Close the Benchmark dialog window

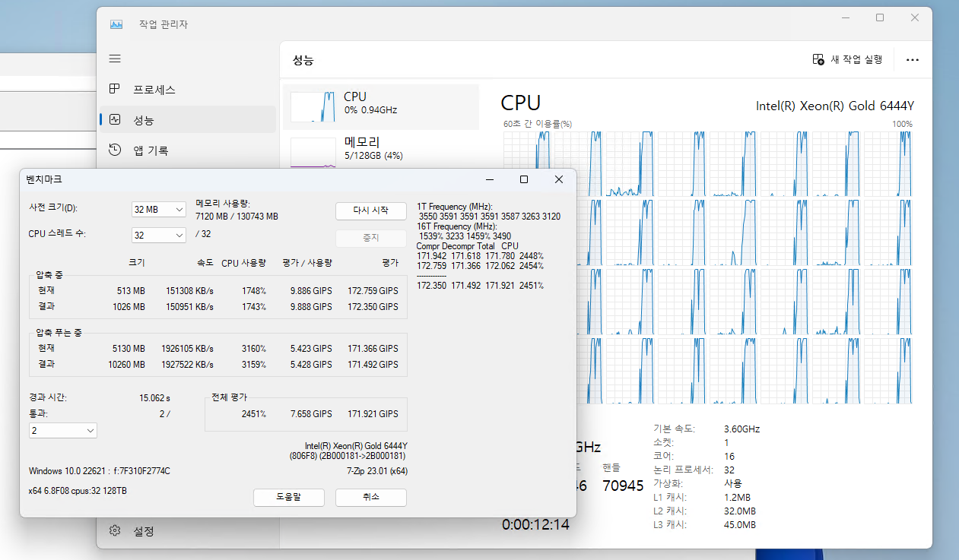pyautogui.click(x=559, y=179)
